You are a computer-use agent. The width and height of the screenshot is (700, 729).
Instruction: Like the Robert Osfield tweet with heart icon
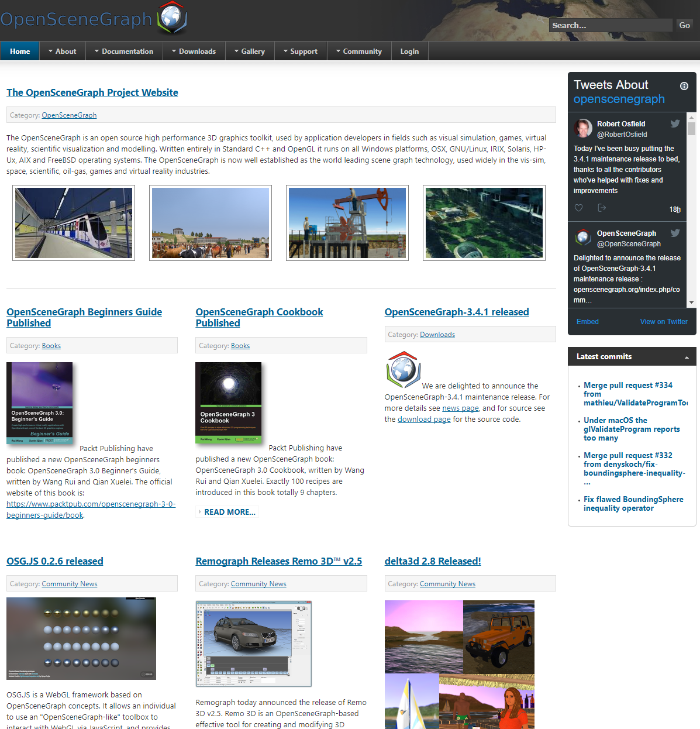tap(579, 208)
